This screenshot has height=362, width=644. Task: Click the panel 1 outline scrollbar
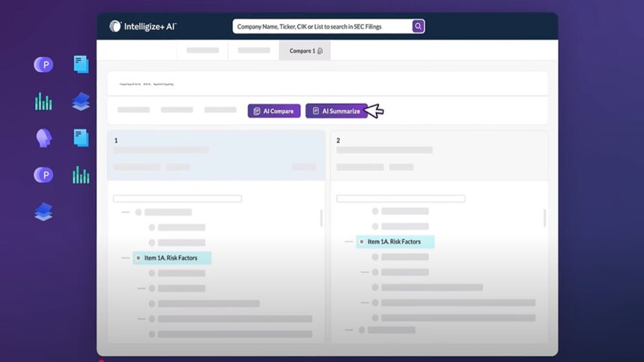coord(321,218)
